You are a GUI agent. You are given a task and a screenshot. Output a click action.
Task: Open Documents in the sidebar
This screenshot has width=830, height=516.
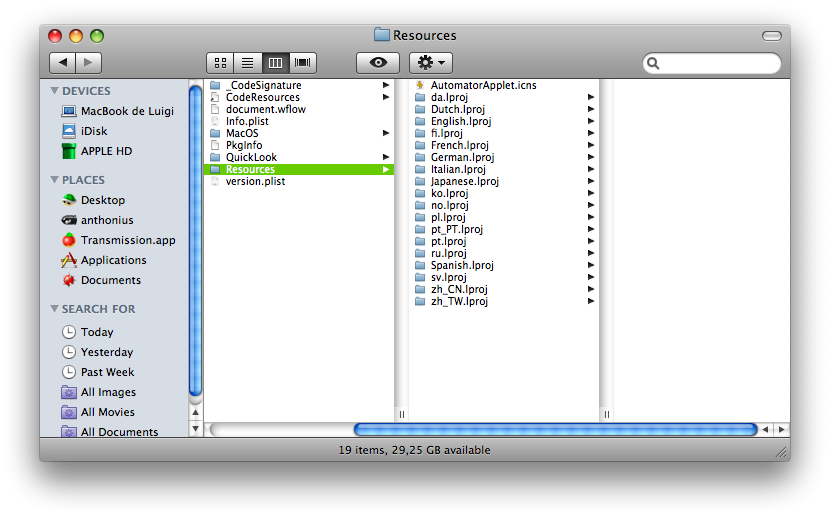[x=102, y=280]
